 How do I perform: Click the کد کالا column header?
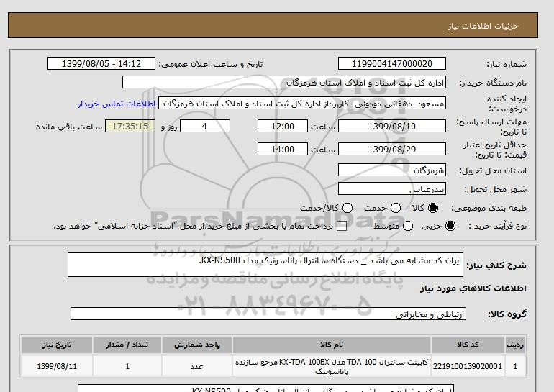(468, 345)
